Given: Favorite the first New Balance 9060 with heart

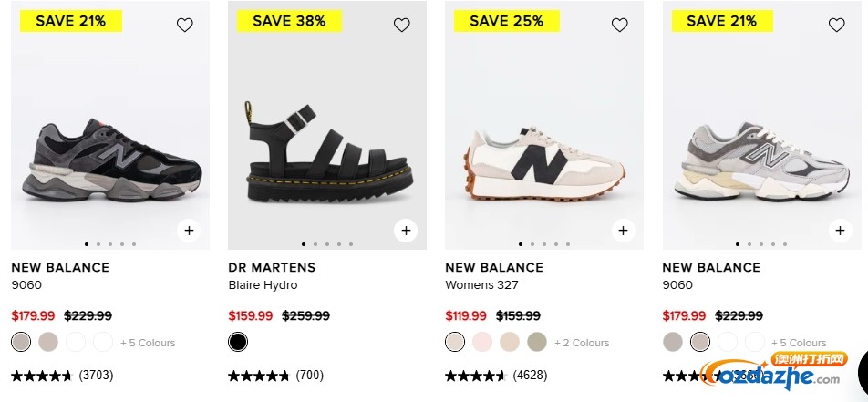Looking at the screenshot, I should [184, 25].
